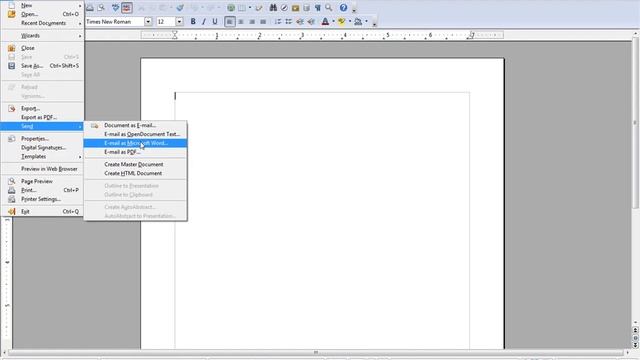Viewport: 640px width, 360px height.
Task: Open the Highlighting dropdown arrow
Action: point(350,22)
